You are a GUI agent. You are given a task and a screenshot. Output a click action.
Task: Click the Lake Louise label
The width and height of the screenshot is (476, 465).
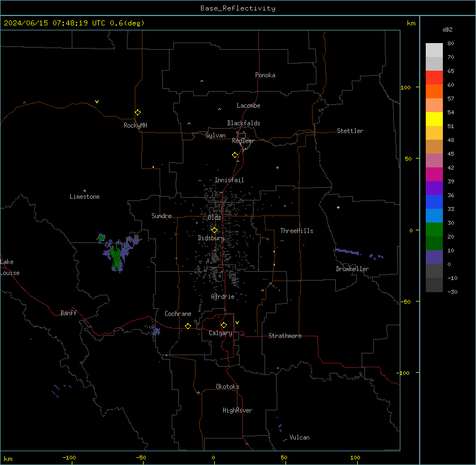[10, 267]
